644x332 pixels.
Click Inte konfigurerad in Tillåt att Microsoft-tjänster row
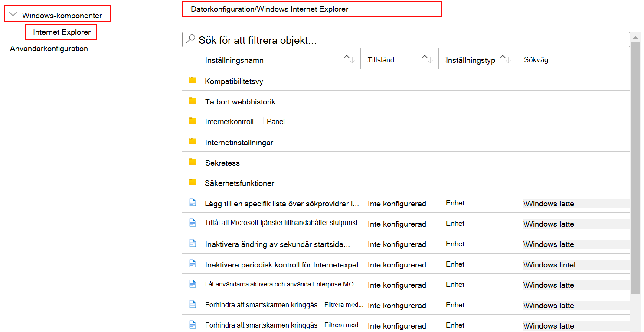[397, 224]
